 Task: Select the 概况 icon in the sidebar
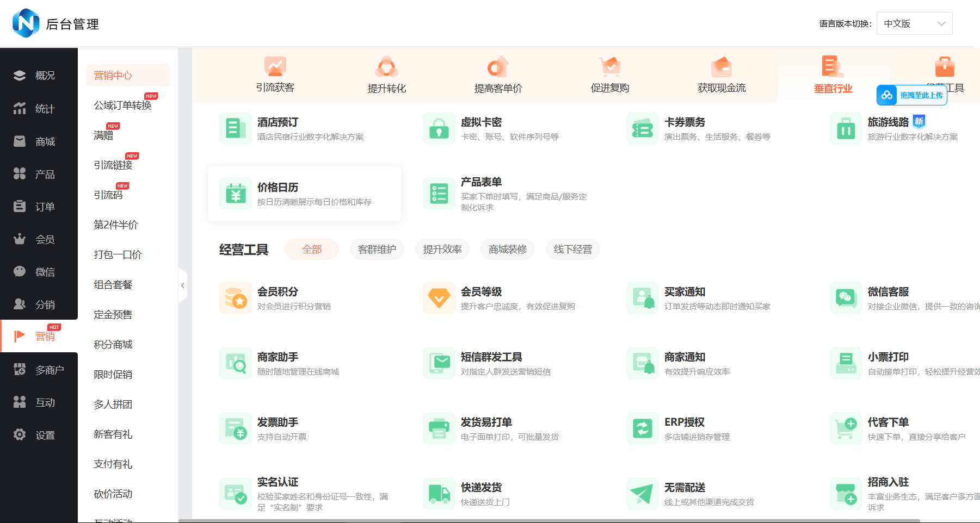20,75
